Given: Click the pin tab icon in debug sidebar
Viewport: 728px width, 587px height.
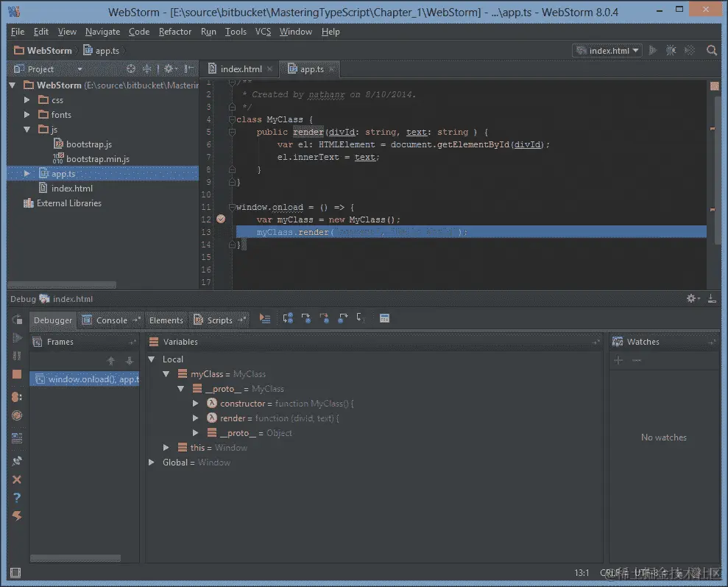Looking at the screenshot, I should [17, 460].
